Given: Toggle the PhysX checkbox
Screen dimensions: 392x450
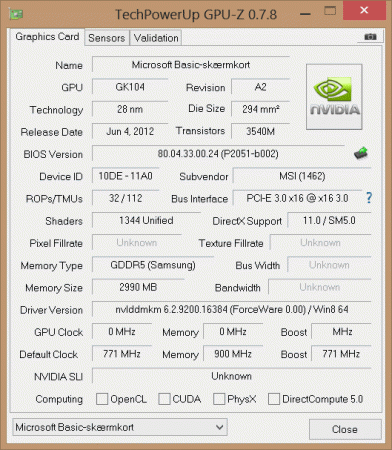Looking at the screenshot, I should click(219, 399).
